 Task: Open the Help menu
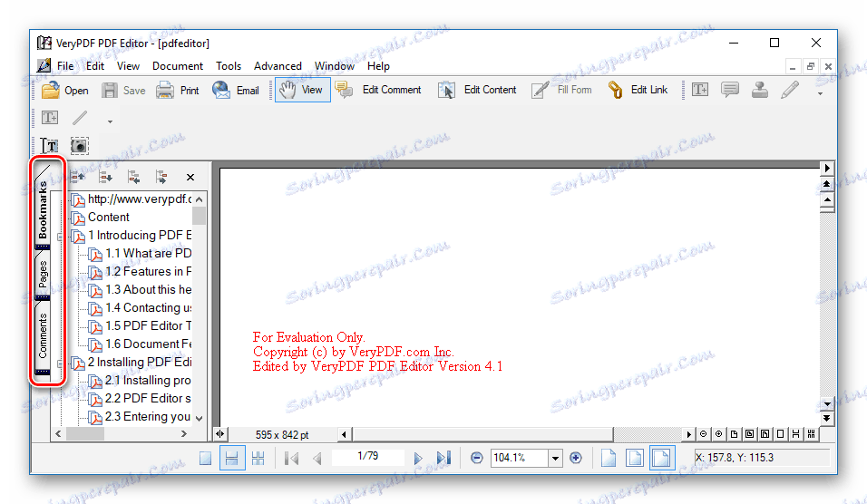tap(378, 66)
